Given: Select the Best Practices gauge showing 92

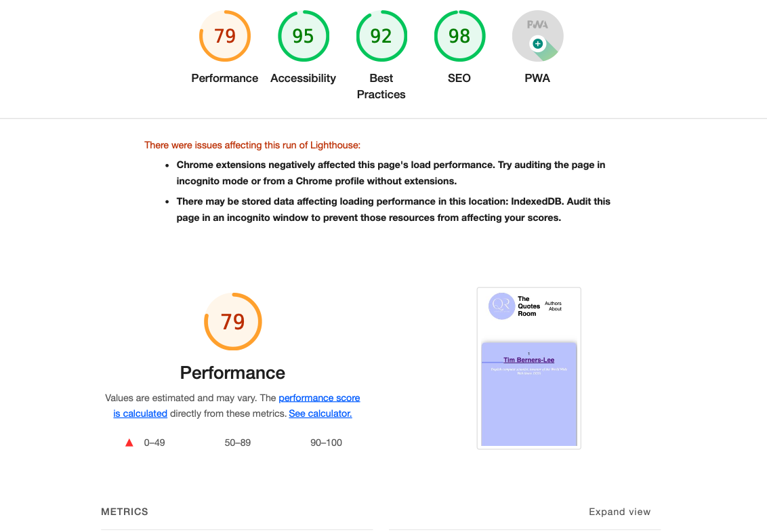Looking at the screenshot, I should 381,35.
